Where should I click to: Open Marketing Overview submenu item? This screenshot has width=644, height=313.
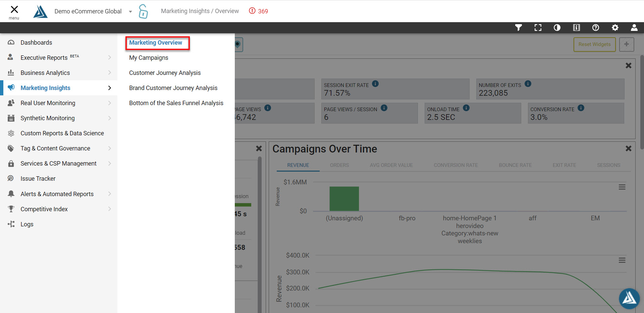click(156, 43)
